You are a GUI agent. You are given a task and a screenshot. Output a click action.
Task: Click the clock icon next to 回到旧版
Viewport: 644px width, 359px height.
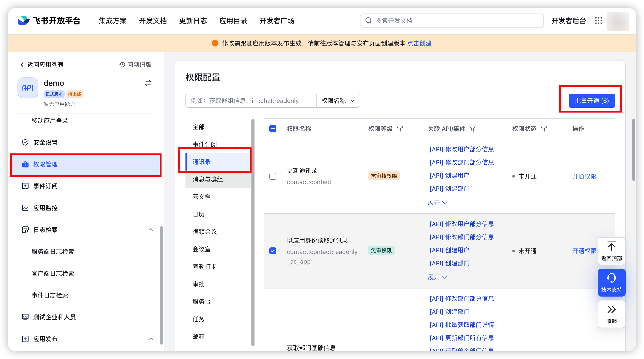click(x=122, y=65)
